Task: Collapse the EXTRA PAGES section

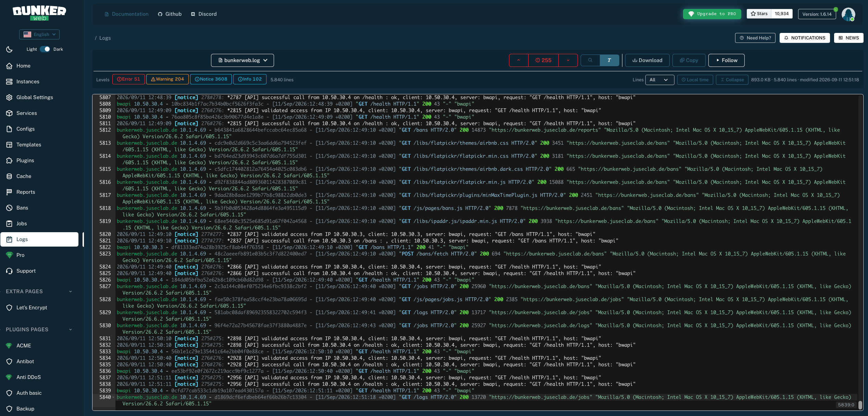Action: pyautogui.click(x=71, y=292)
